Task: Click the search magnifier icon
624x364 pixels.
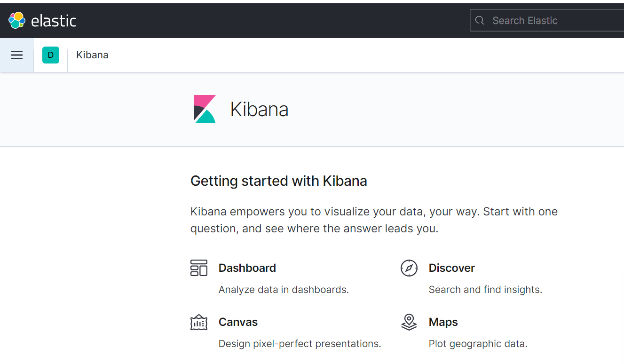Action: (x=480, y=20)
